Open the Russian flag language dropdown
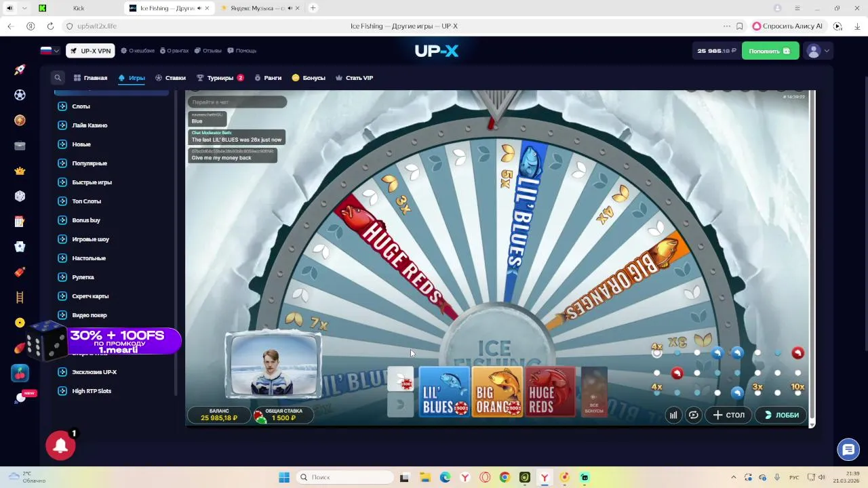The image size is (868, 488). point(50,51)
